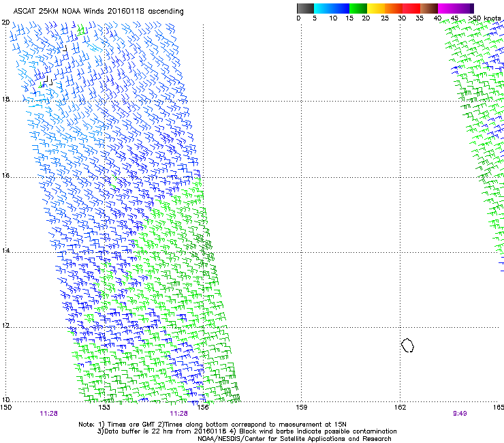Click the longitude label 153
Screen dimensions: 504x443
104,408
